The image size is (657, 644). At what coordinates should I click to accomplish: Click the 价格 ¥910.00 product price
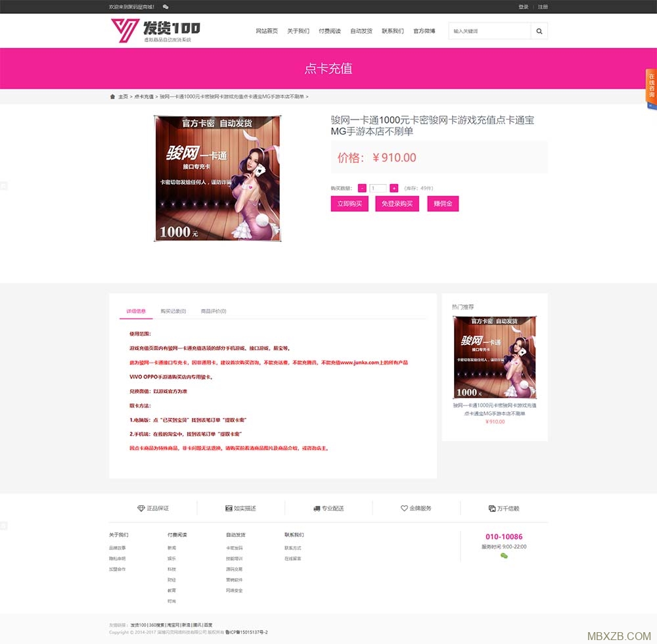pos(377,158)
